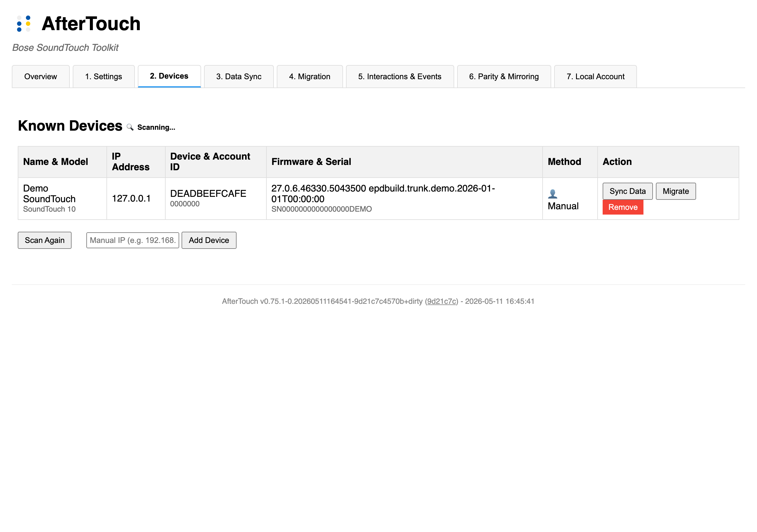The image size is (757, 532).
Task: Switch to the 1. Settings tab
Action: [x=103, y=77]
